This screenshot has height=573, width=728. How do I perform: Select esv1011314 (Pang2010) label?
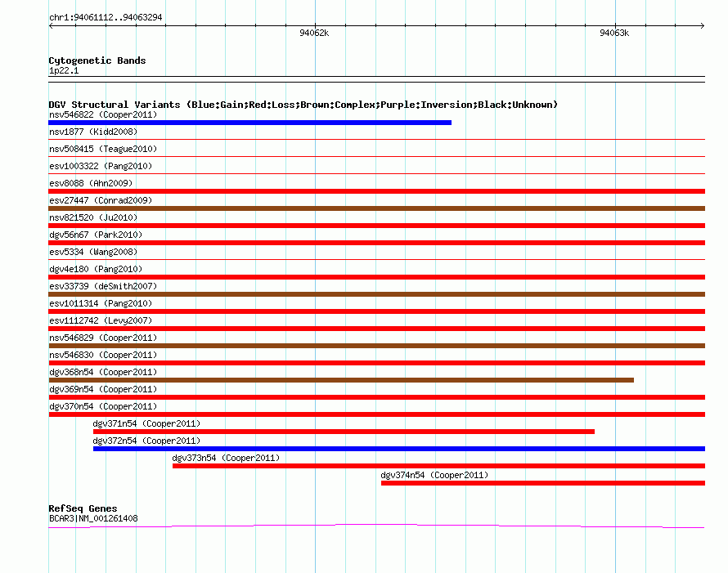101,303
